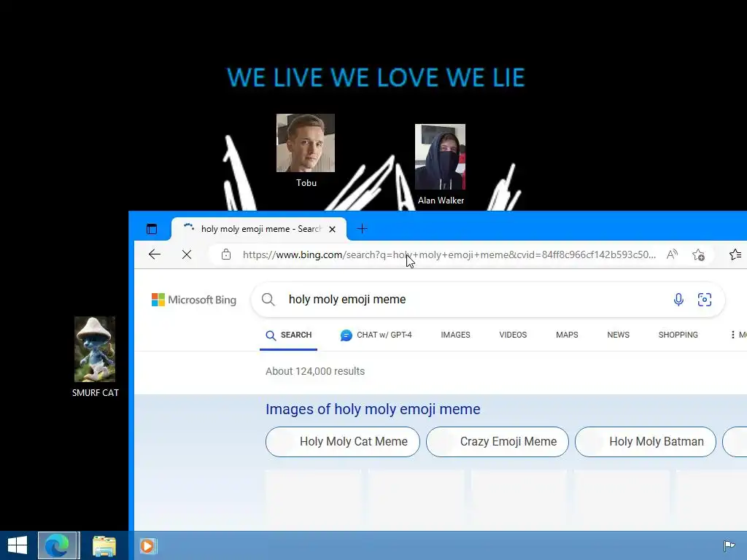Screen dimensions: 747x560
Task: Open the Favorites list icon
Action: [x=735, y=254]
